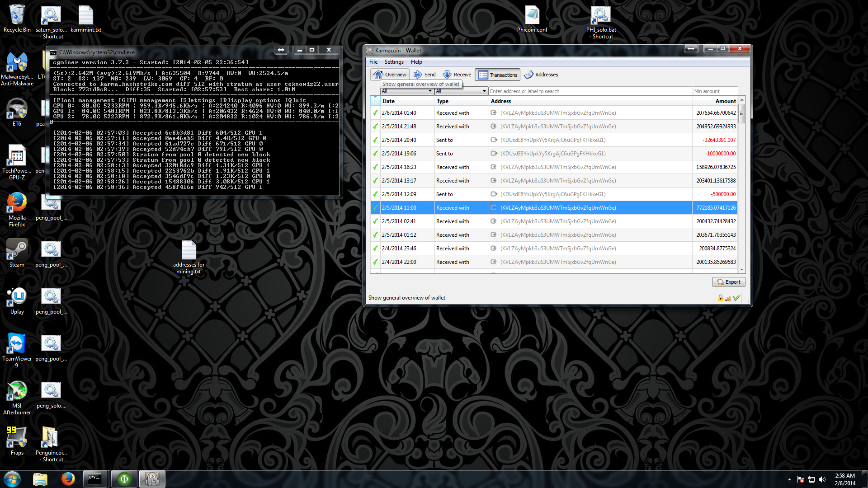Image resolution: width=868 pixels, height=488 pixels.
Task: Sort transactions by Date column
Action: [407, 101]
